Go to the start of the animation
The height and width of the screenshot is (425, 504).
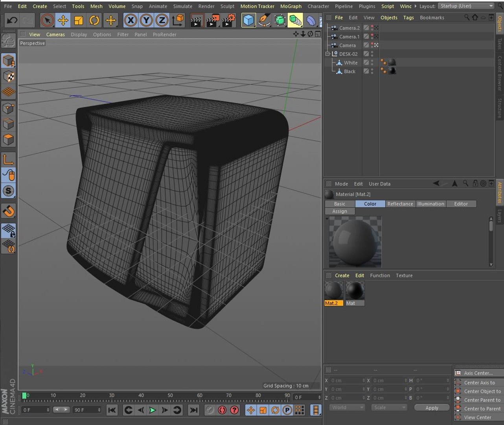point(112,410)
